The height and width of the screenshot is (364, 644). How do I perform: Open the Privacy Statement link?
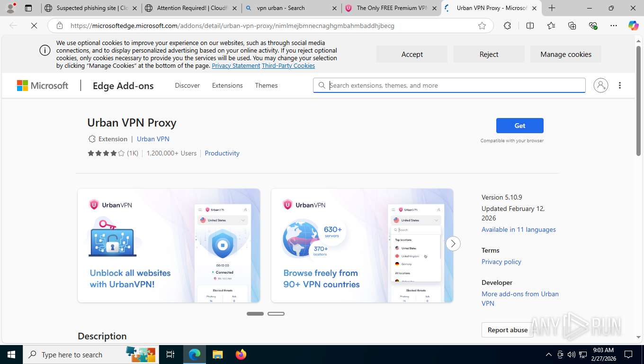pos(236,66)
